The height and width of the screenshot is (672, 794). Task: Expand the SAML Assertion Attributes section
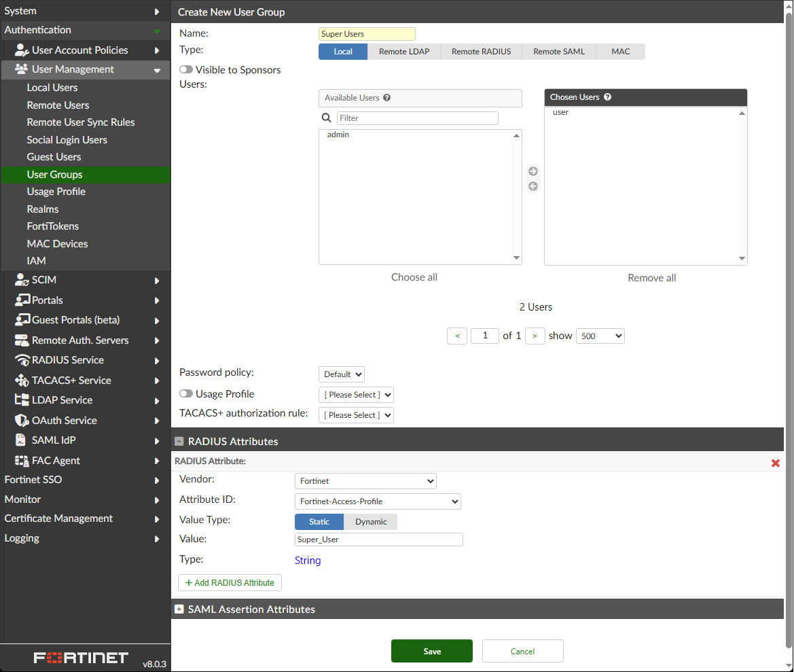tap(179, 609)
